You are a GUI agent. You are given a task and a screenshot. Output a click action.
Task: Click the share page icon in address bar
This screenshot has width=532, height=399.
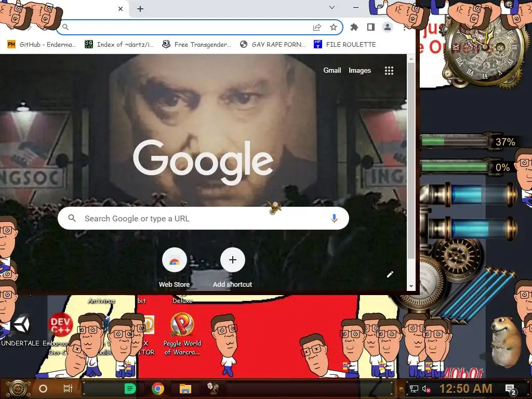click(x=317, y=27)
